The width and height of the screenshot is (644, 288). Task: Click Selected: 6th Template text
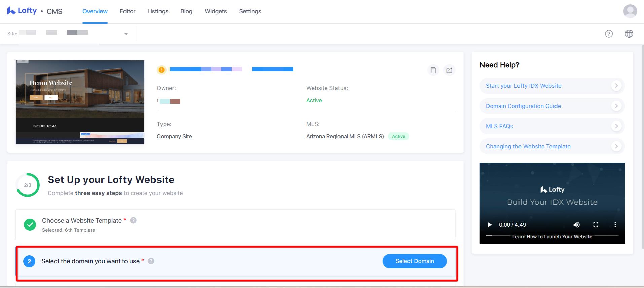[x=68, y=230]
